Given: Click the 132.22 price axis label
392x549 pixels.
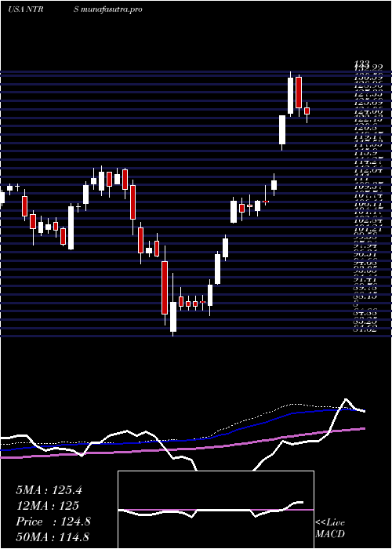Looking at the screenshot, I should [370, 67].
